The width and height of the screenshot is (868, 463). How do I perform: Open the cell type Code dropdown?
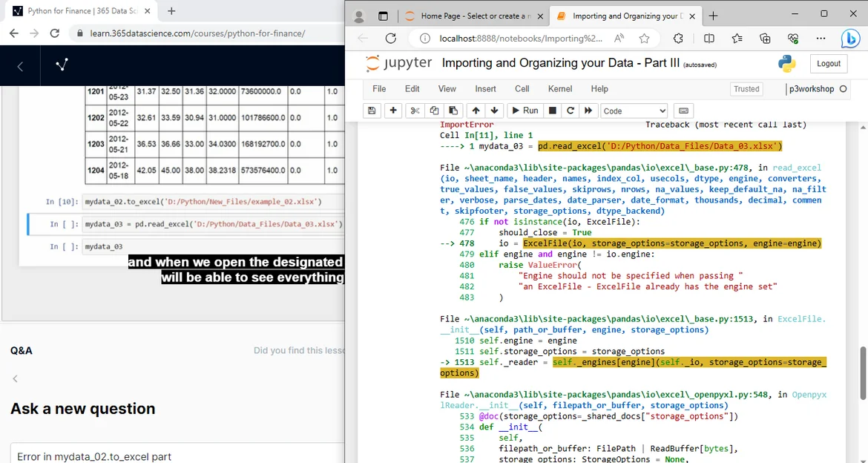click(x=634, y=111)
